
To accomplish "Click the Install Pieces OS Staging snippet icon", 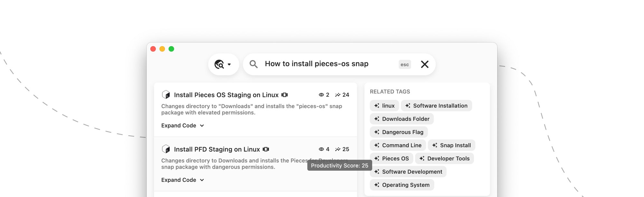I will click(166, 94).
